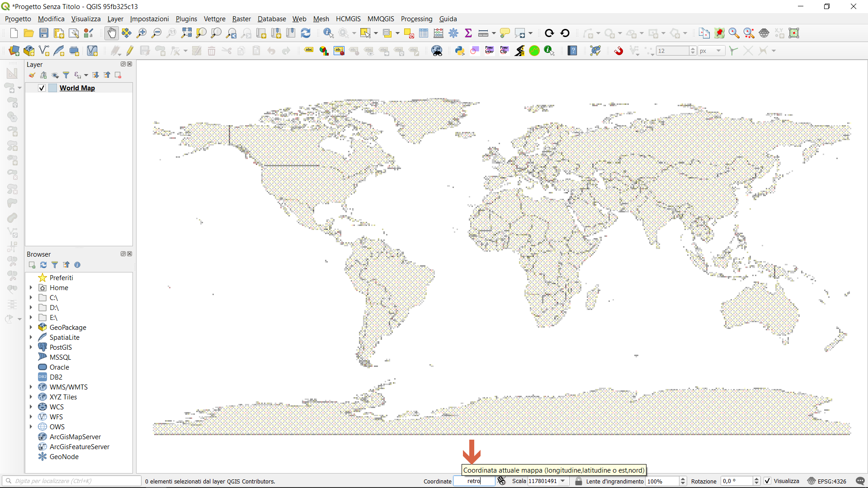The image size is (868, 488).
Task: Open the Scala scale dropdown
Action: click(563, 481)
